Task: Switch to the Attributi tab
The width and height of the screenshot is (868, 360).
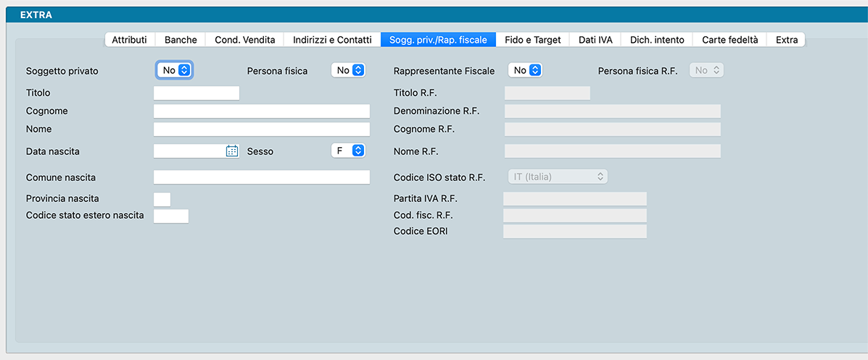Action: (129, 40)
